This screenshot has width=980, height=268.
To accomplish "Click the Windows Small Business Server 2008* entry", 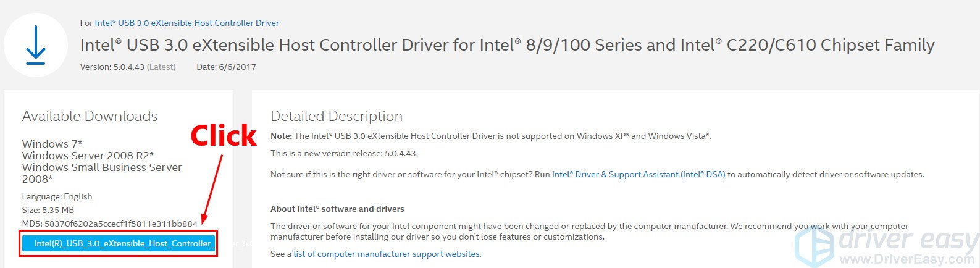I will [x=102, y=173].
